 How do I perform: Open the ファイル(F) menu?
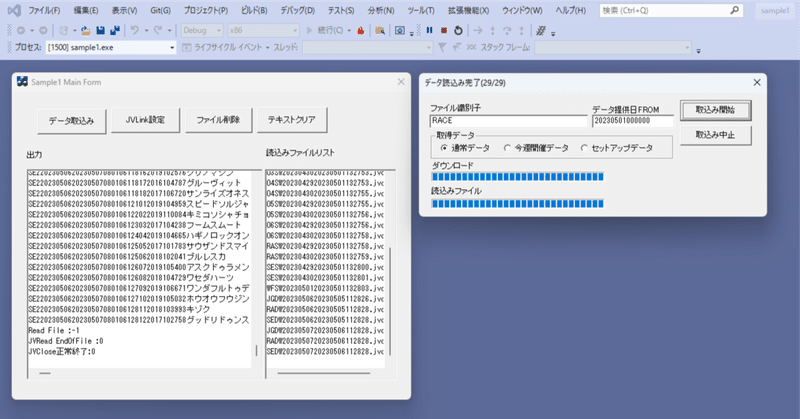[44, 10]
